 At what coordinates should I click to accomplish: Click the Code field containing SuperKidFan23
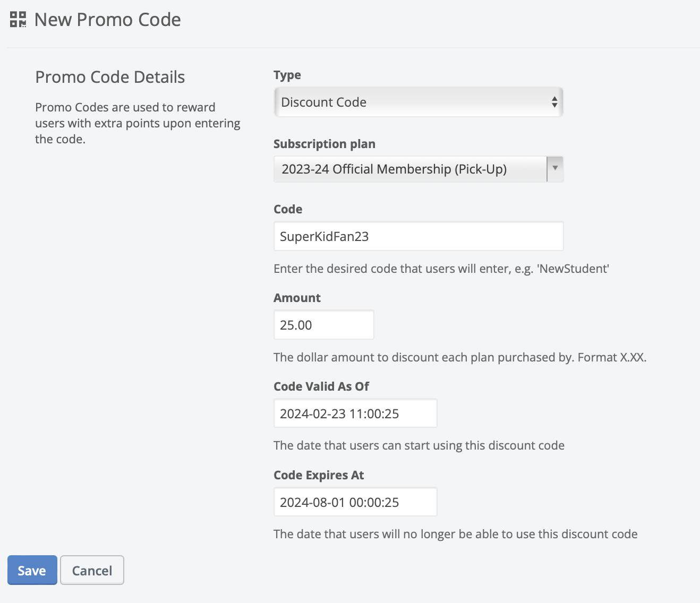click(x=418, y=236)
